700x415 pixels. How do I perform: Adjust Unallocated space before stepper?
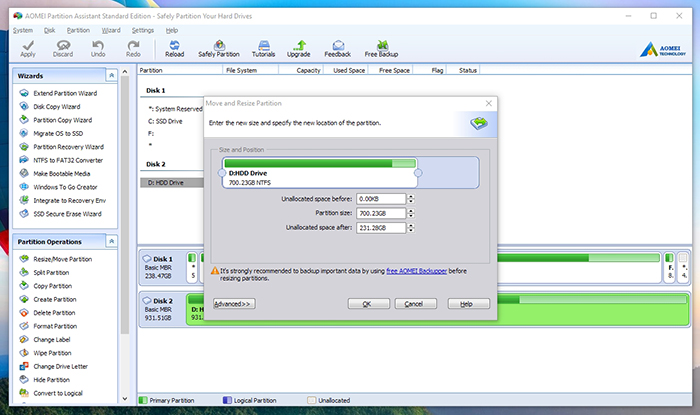411,199
